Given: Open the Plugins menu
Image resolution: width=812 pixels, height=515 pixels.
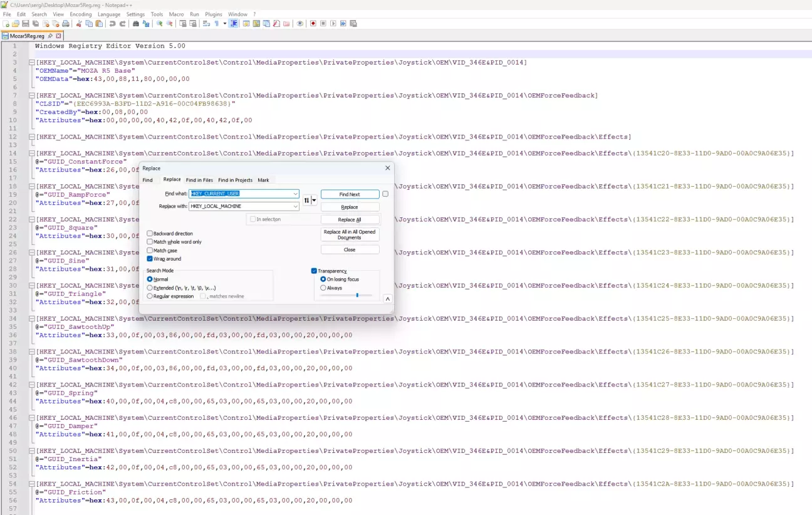Looking at the screenshot, I should click(214, 14).
